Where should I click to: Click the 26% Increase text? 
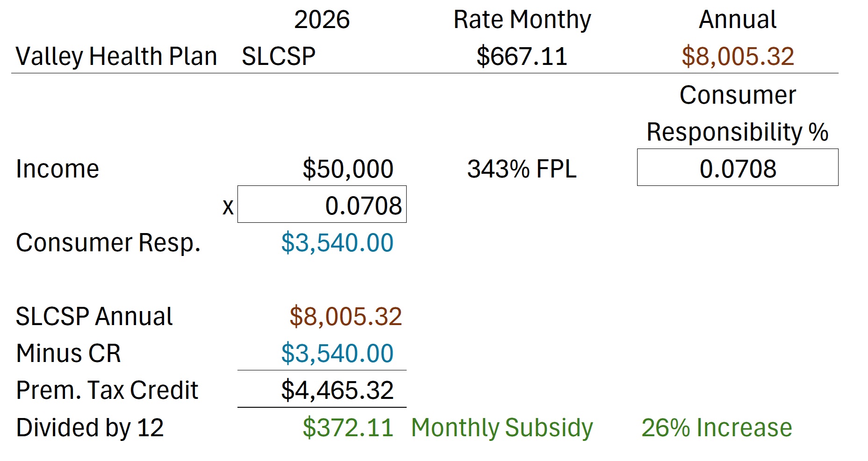tap(717, 427)
